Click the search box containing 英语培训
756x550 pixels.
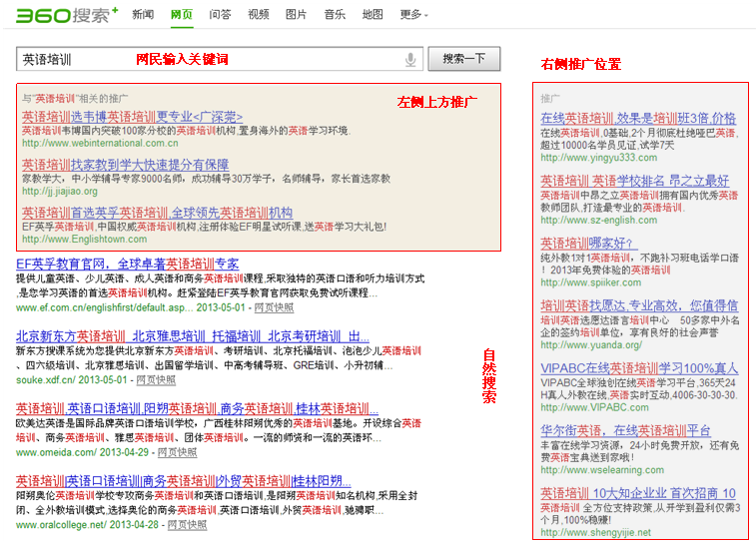coord(220,59)
